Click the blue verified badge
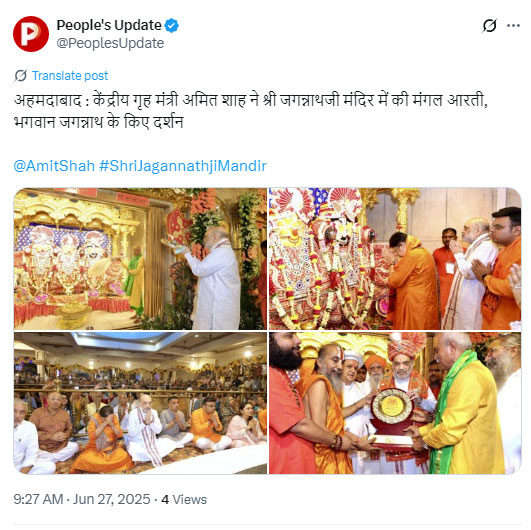Screen dimensions: 531x530 click(172, 26)
